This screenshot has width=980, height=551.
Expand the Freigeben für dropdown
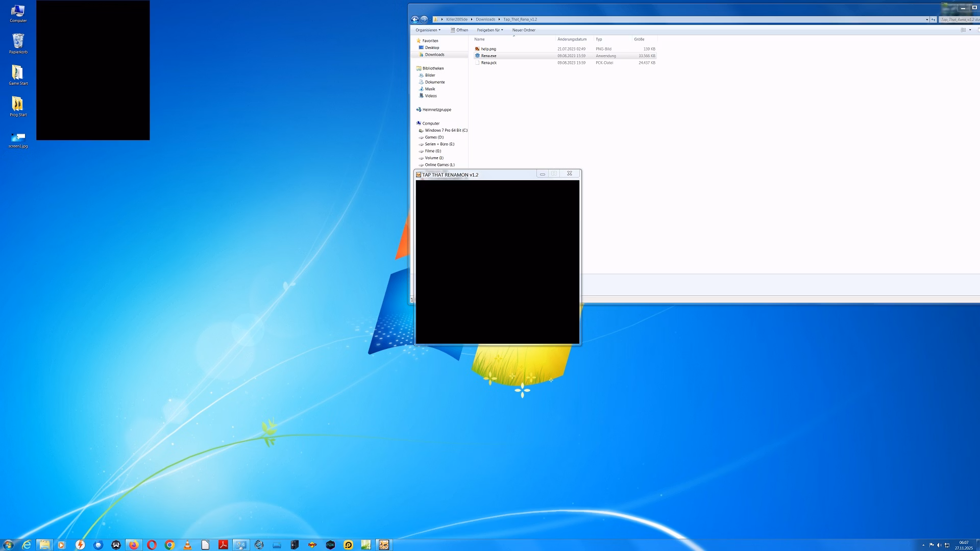[489, 30]
